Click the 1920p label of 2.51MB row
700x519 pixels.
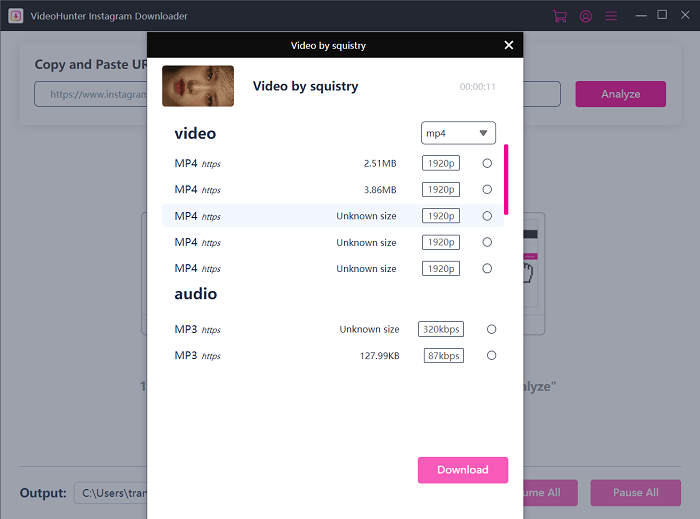pyautogui.click(x=441, y=163)
